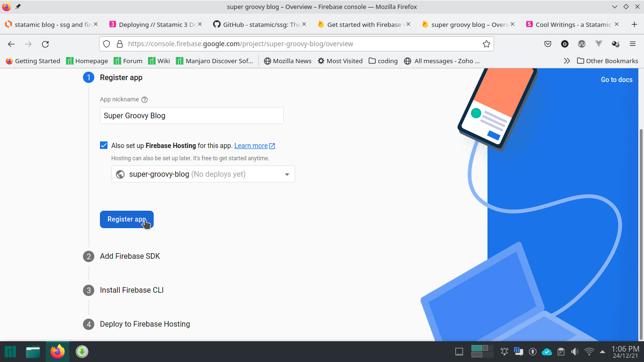Open the Homepage bookmark
644x362 pixels.
point(87,61)
